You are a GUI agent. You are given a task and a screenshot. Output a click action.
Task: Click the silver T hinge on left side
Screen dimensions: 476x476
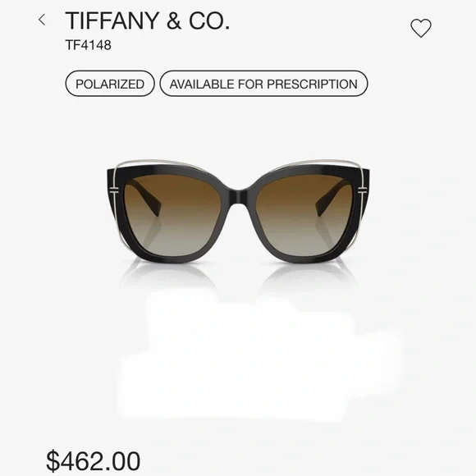(x=114, y=192)
